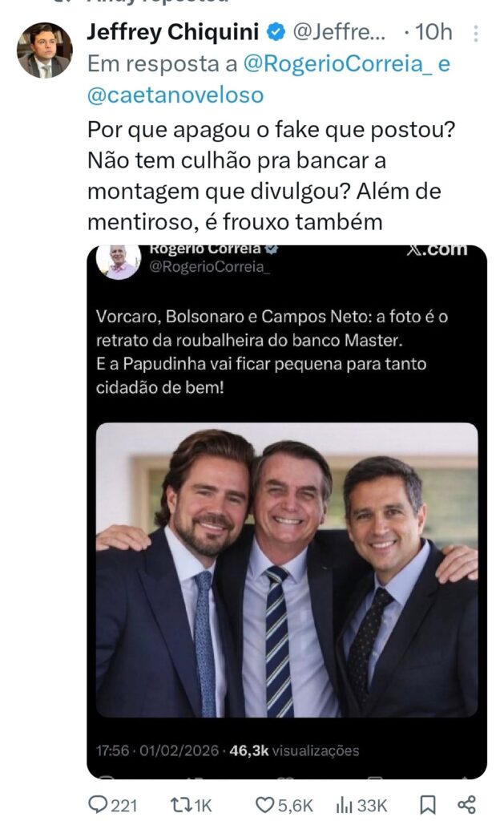Open the @caetanoveloso mention
This screenshot has height=821, width=504.
pos(175,95)
